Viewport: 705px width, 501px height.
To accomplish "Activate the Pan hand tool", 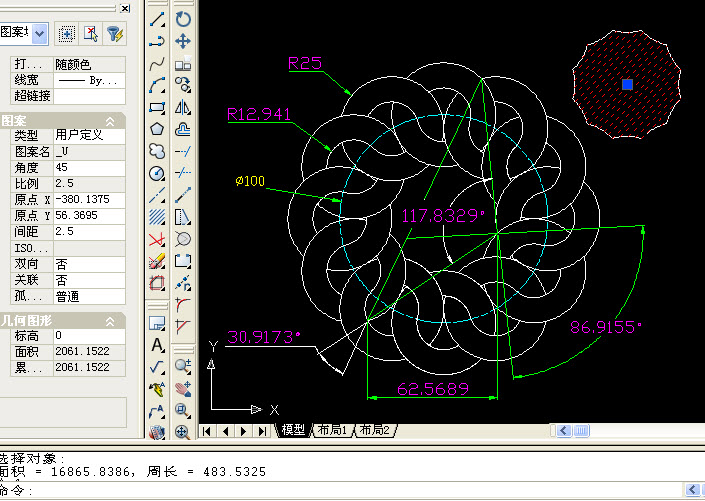I will pyautogui.click(x=183, y=388).
